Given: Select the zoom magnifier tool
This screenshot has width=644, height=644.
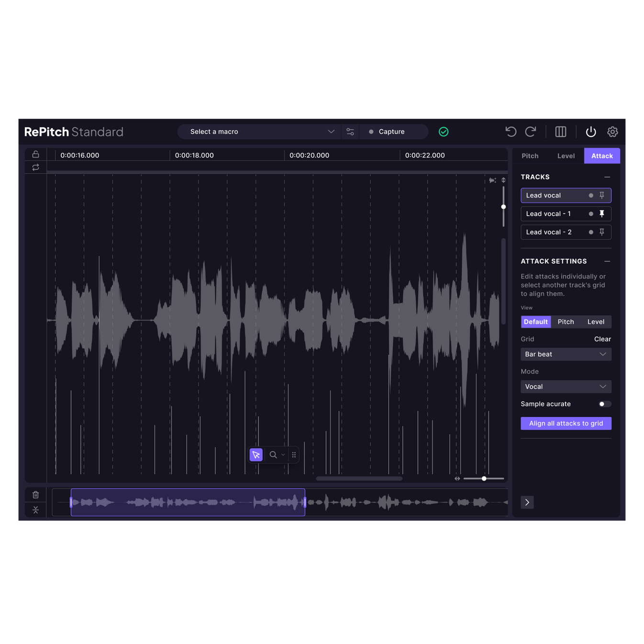Looking at the screenshot, I should (273, 455).
